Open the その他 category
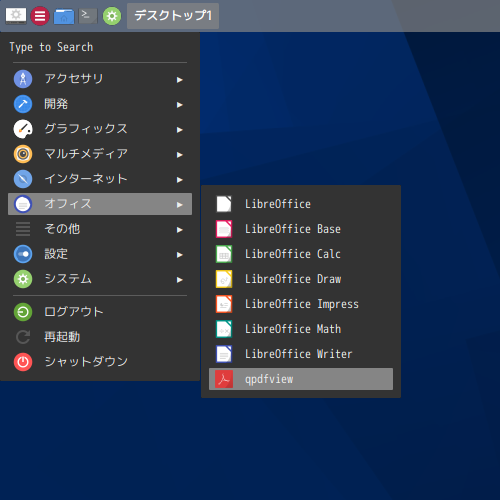Screen dimensions: 500x500 click(100, 229)
